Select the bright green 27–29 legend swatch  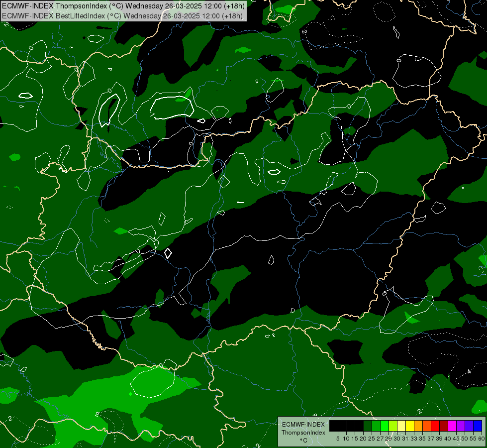[385, 426]
